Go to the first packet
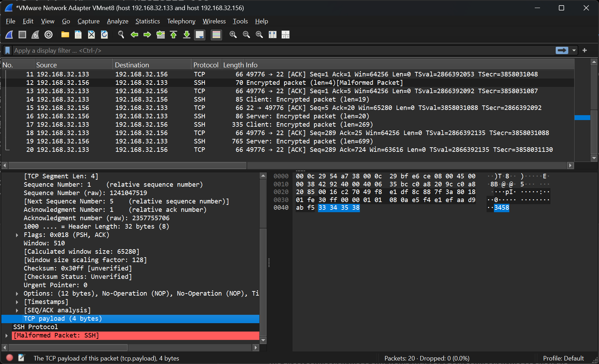The image size is (599, 364). pyautogui.click(x=173, y=35)
